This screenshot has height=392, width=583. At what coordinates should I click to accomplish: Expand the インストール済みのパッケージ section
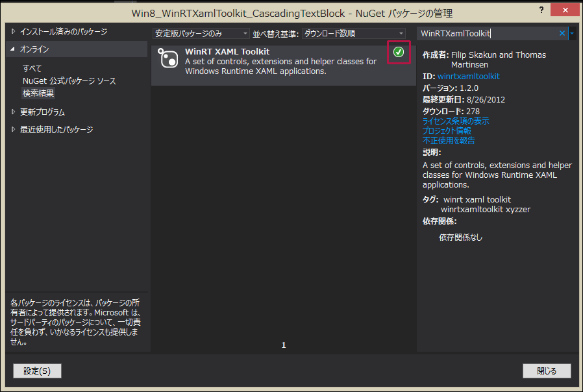pos(14,32)
